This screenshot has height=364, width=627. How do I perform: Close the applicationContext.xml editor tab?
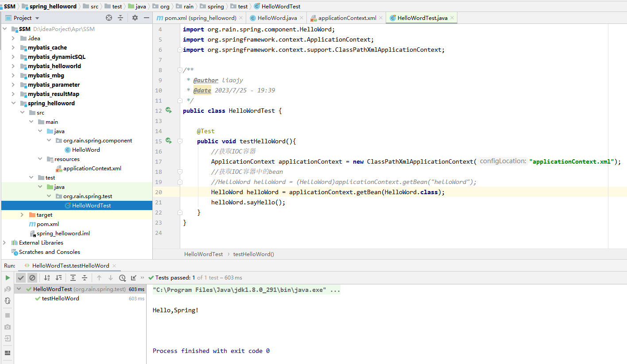tap(381, 18)
